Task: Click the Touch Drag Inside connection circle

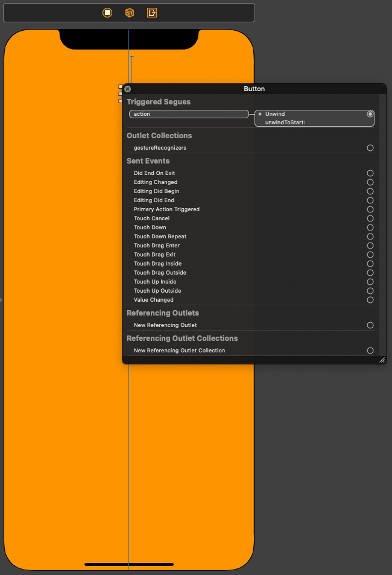Action: (370, 264)
